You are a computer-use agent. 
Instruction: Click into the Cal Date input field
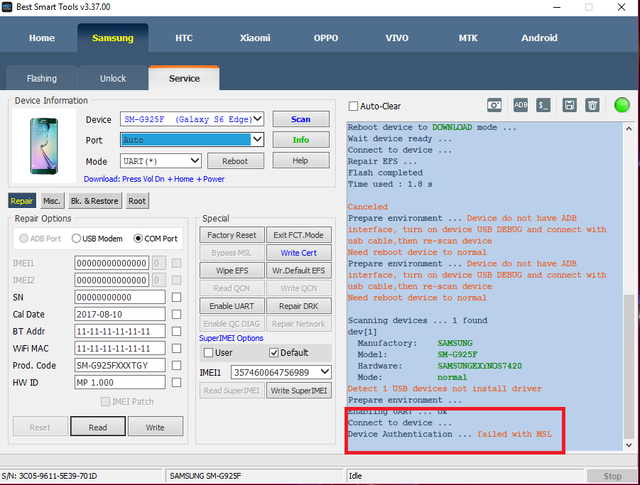pos(120,314)
